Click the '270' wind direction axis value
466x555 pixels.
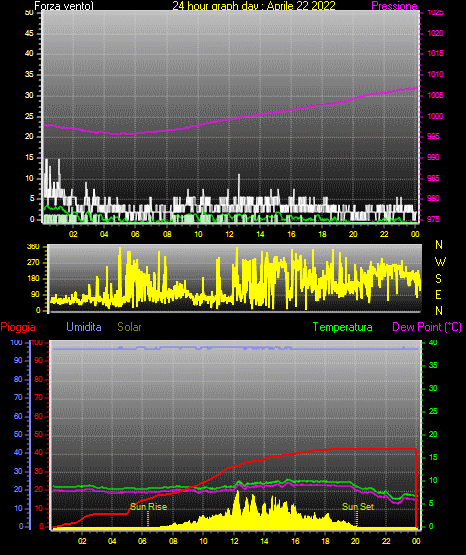[33, 263]
